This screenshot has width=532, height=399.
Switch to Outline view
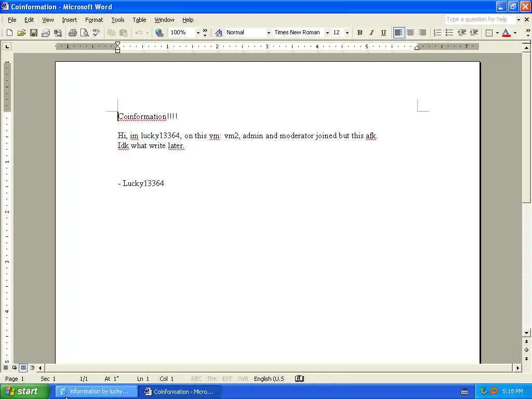(32, 367)
